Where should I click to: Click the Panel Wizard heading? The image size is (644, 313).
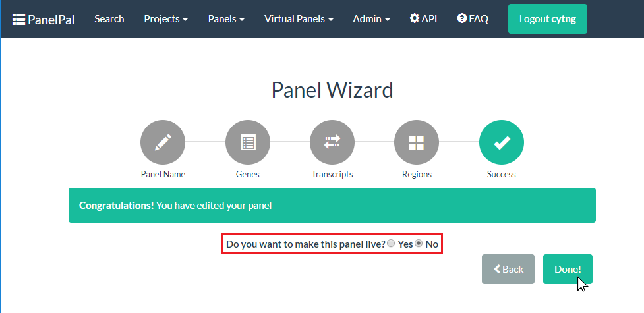pyautogui.click(x=332, y=90)
